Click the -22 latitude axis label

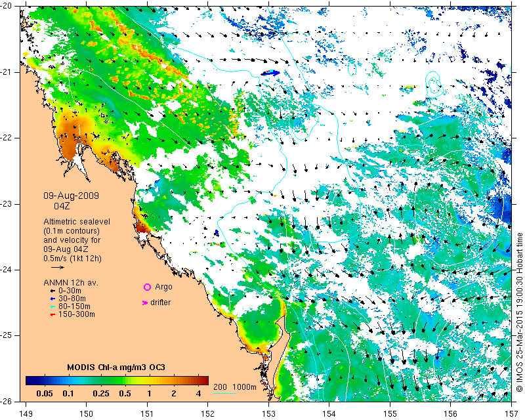click(x=7, y=138)
